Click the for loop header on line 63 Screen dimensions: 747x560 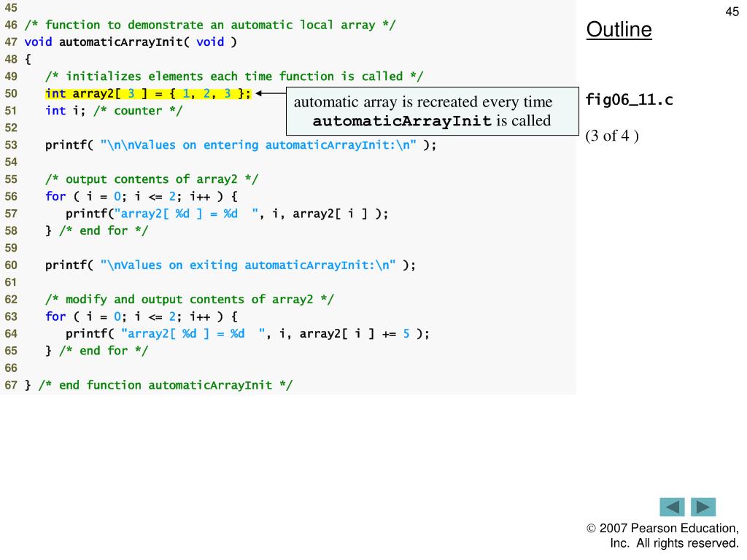tap(142, 316)
